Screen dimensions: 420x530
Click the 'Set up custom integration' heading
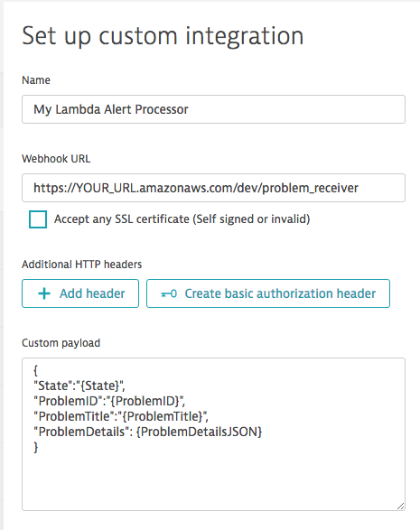pyautogui.click(x=163, y=36)
